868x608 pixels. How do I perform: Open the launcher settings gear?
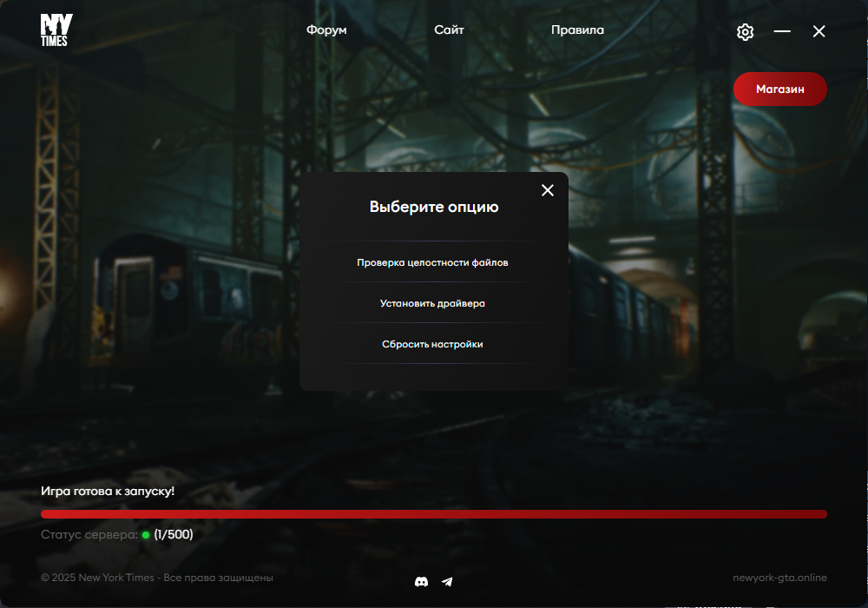pyautogui.click(x=745, y=32)
